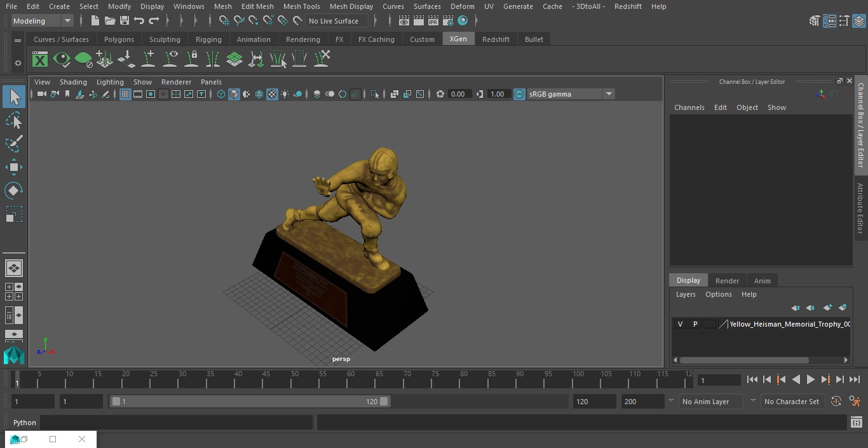This screenshot has width=868, height=448.
Task: Switch to the Polygons shelf tab
Action: (119, 39)
